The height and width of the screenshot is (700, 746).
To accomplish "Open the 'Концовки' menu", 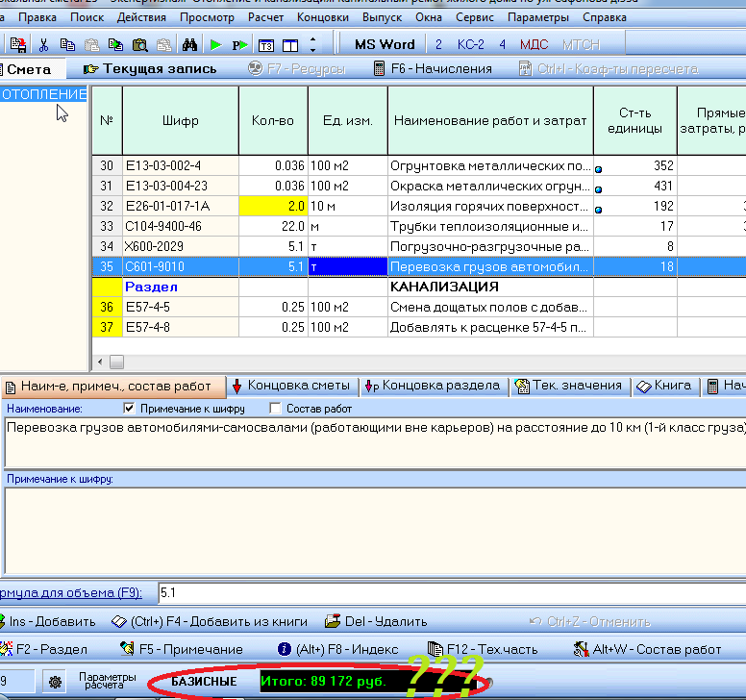I will (322, 17).
